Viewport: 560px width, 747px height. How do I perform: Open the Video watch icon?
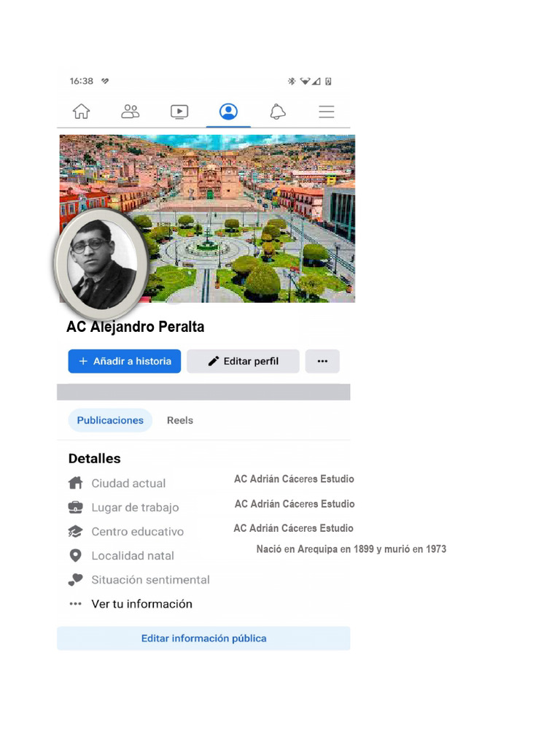179,112
